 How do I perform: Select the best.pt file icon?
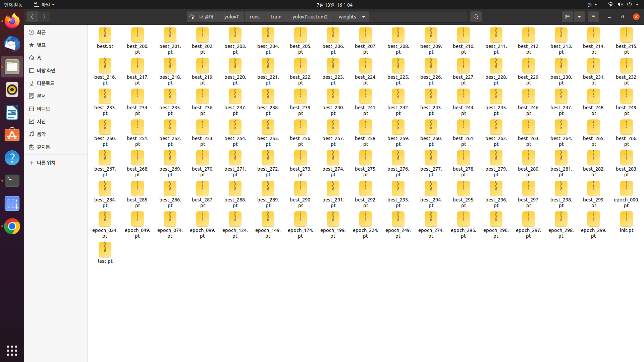pyautogui.click(x=105, y=35)
